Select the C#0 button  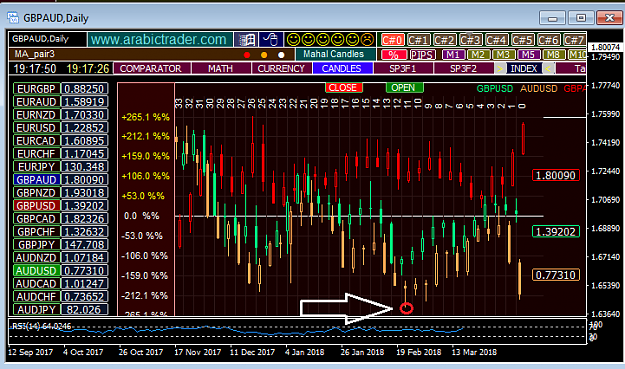coord(392,40)
